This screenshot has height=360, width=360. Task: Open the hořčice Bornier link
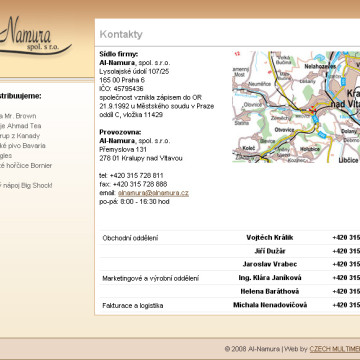[26, 166]
